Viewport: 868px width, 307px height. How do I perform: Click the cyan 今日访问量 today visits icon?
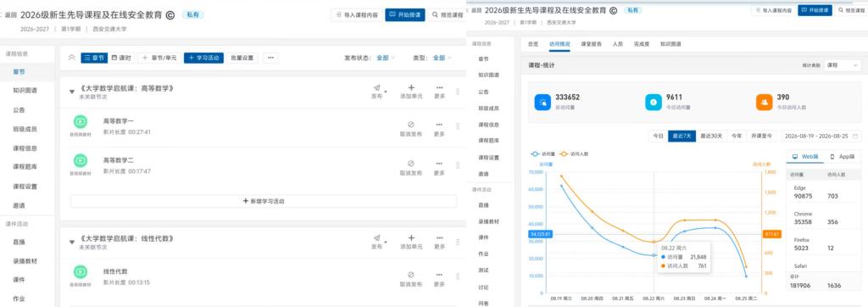[x=654, y=103]
